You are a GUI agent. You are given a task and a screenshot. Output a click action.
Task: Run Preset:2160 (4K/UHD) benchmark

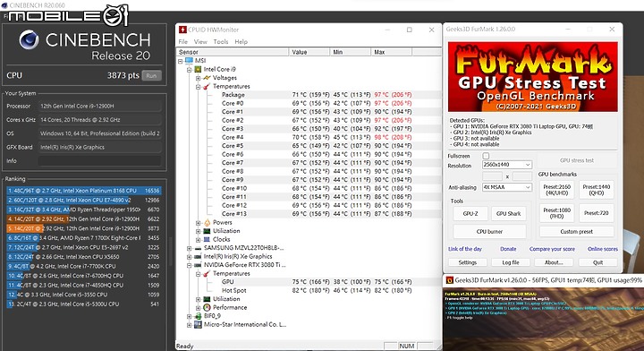pos(556,190)
